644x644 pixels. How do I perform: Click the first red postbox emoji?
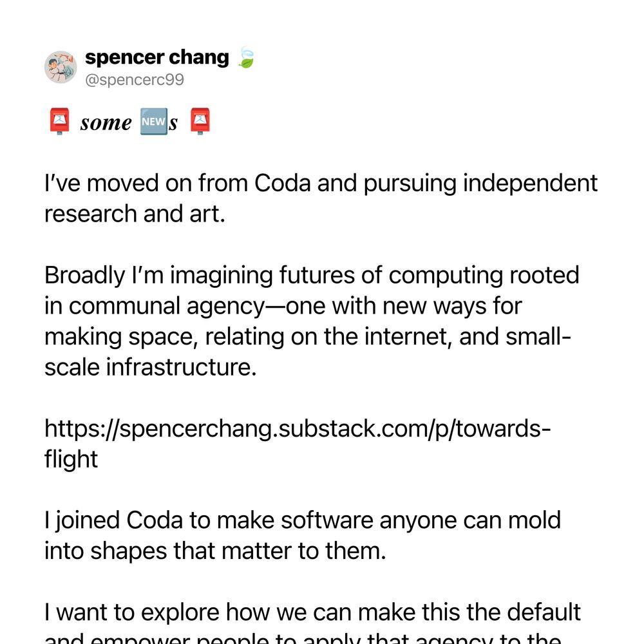(x=59, y=122)
